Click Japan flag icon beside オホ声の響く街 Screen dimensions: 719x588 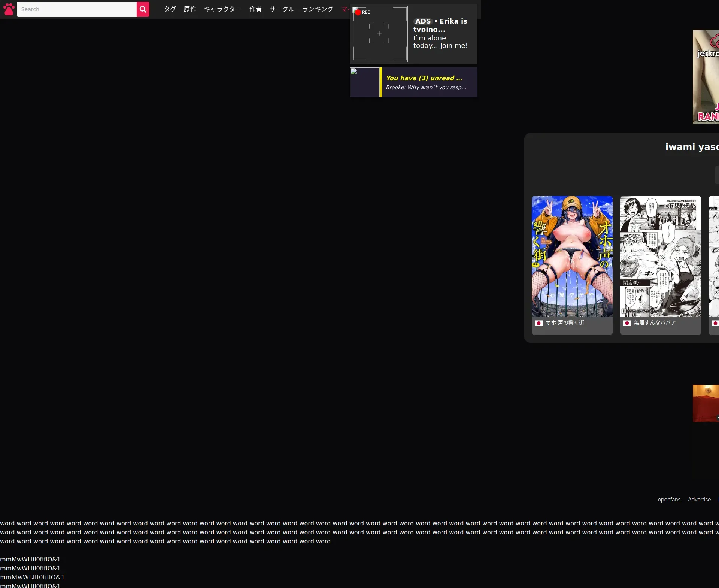(x=539, y=323)
